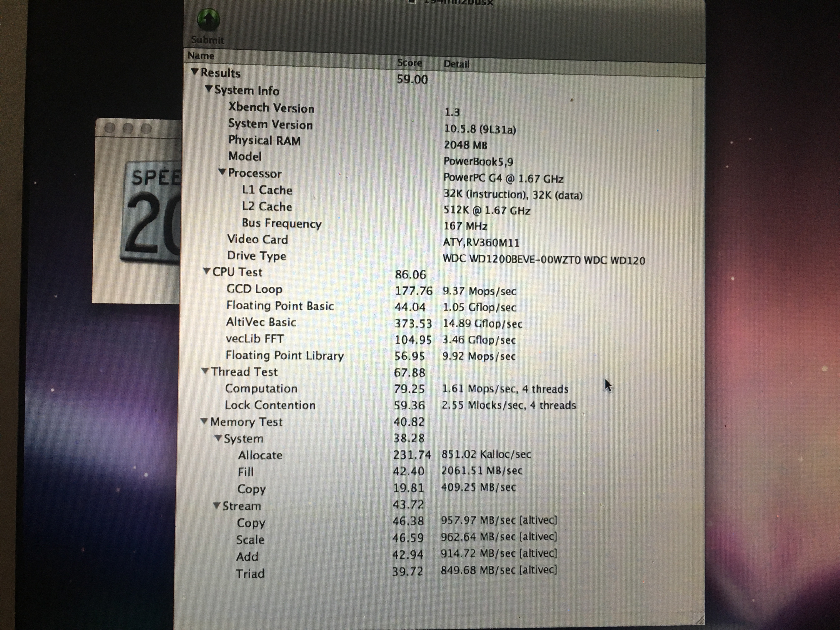Collapse the System subsection triangle under Memory Test
Screen dimensions: 840x630
[x=218, y=438]
